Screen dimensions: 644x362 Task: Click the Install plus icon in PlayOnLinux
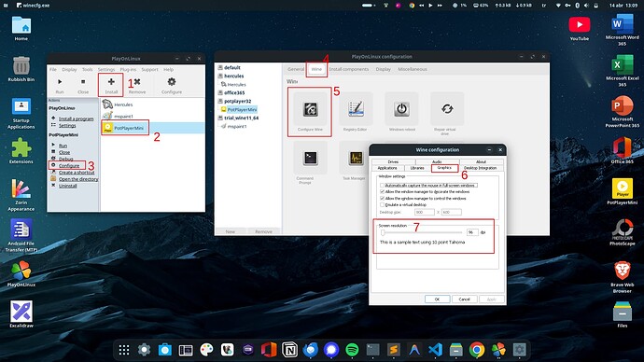point(111,82)
